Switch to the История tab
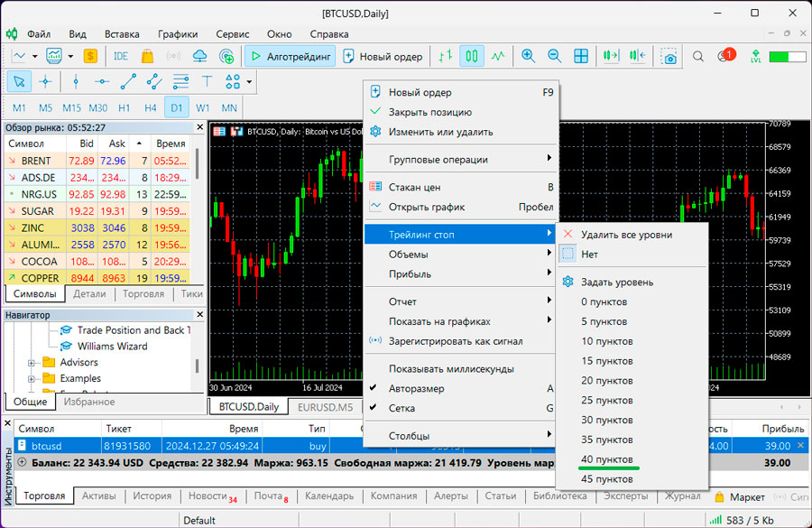The image size is (812, 528). point(152,496)
